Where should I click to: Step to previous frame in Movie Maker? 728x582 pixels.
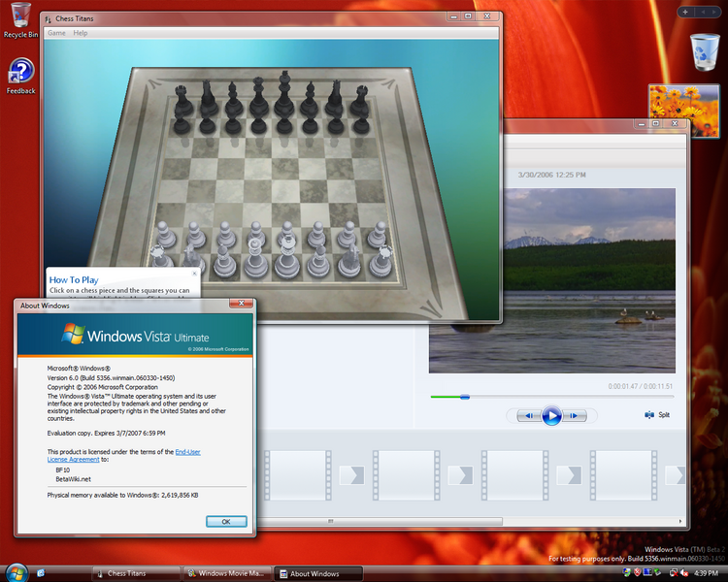[529, 415]
